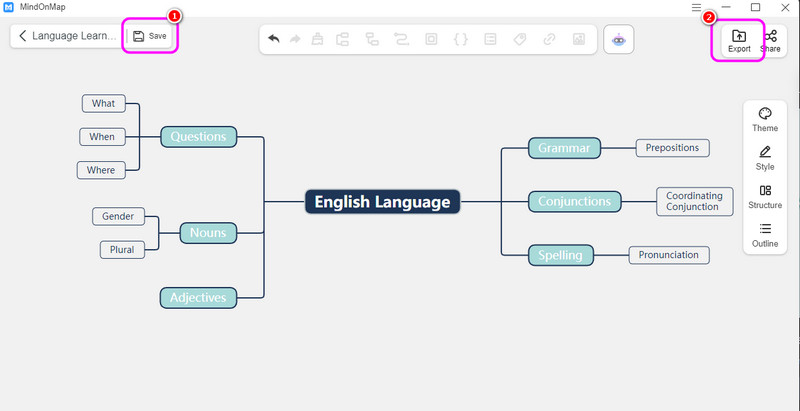Viewport: 800px width, 411px height.
Task: Click the insert image icon
Action: click(579, 39)
